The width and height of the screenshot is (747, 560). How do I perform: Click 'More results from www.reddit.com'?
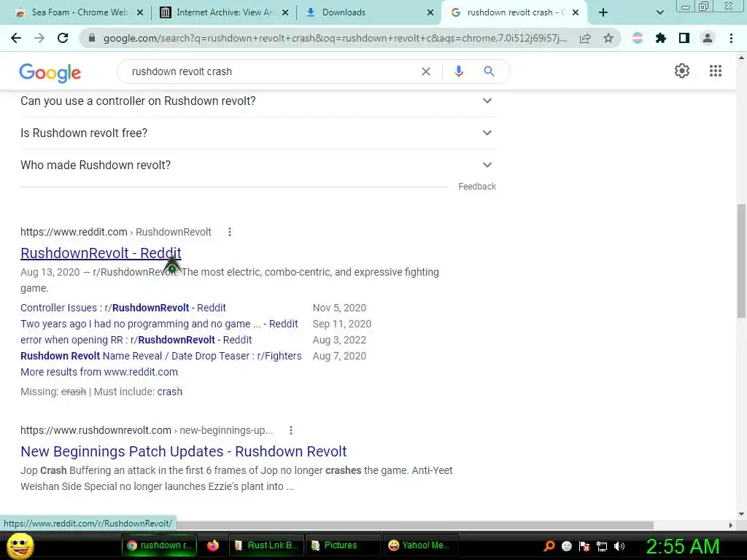[x=99, y=372]
